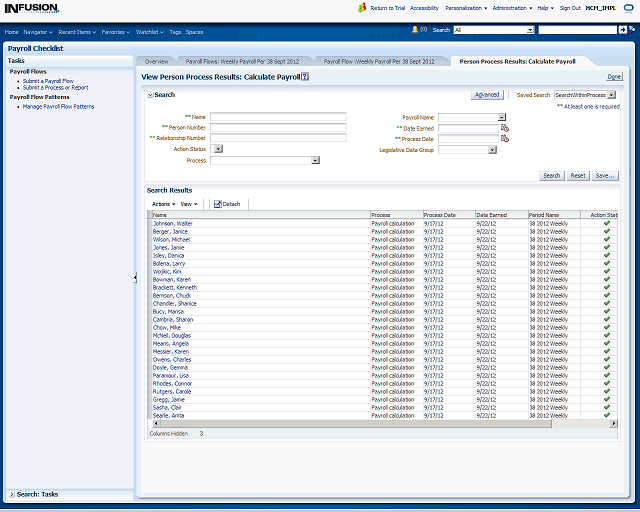
Task: Open the Date Earned calendar picker
Action: click(x=505, y=128)
